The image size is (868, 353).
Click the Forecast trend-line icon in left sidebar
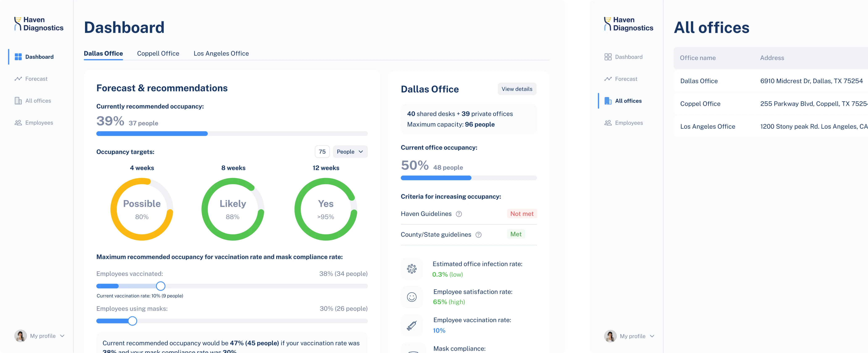coord(18,79)
